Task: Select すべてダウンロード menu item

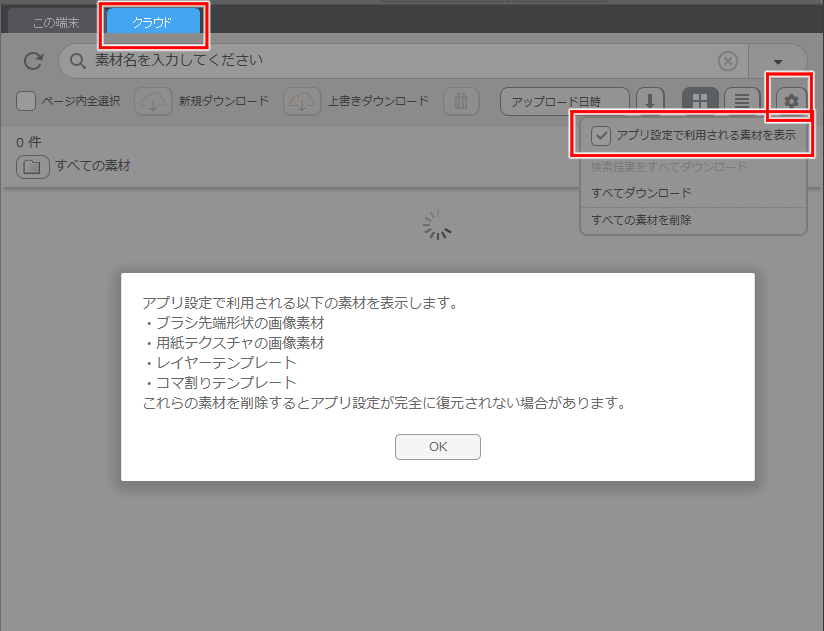Action: coord(641,193)
